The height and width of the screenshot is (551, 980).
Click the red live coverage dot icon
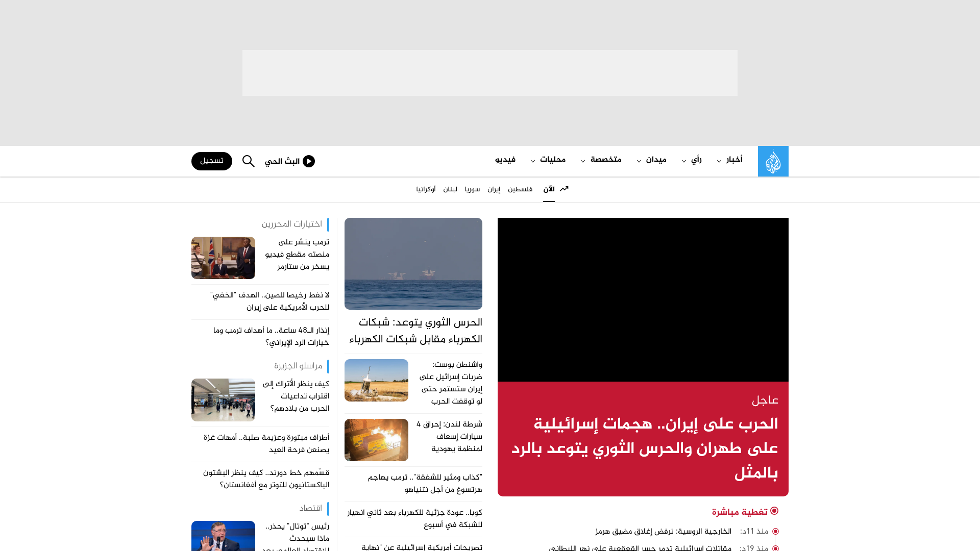774,511
